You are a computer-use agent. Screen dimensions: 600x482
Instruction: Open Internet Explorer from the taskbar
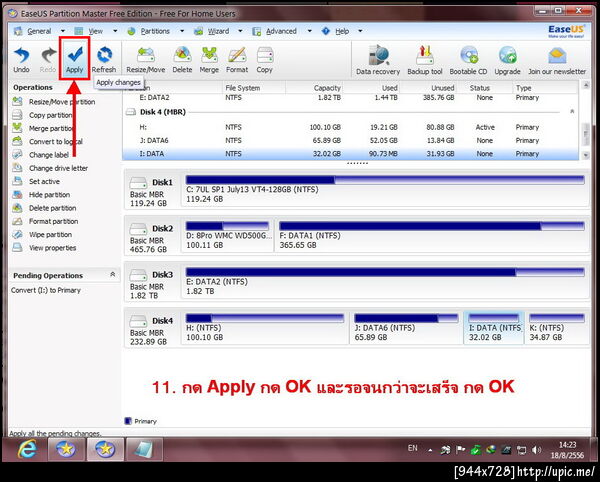tap(27, 449)
